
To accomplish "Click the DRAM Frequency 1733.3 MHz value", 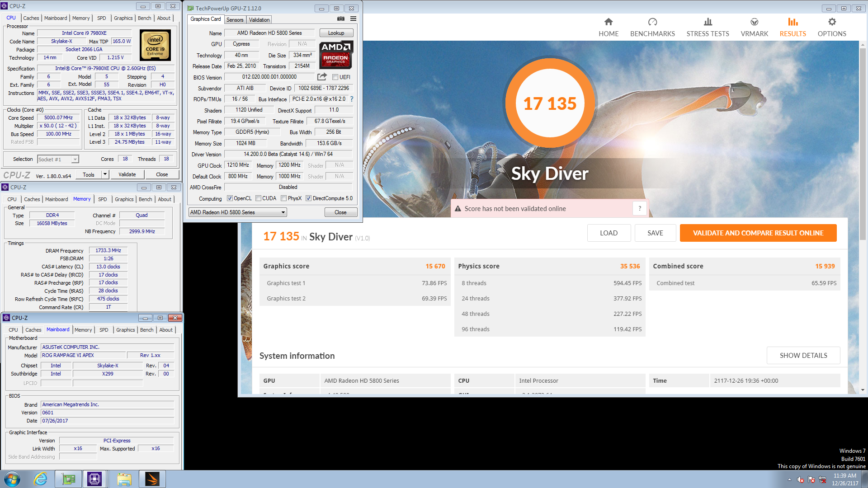I will click(108, 250).
